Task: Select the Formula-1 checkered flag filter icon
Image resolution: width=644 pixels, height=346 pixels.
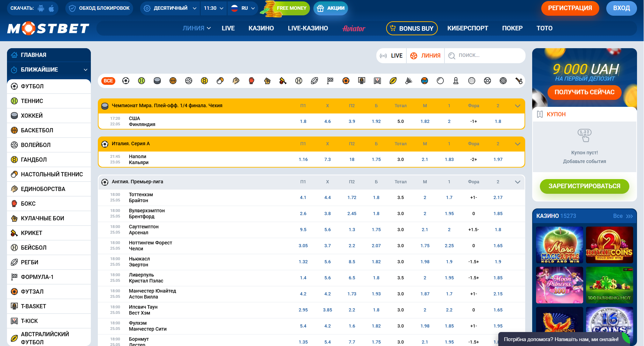Action: click(x=330, y=81)
